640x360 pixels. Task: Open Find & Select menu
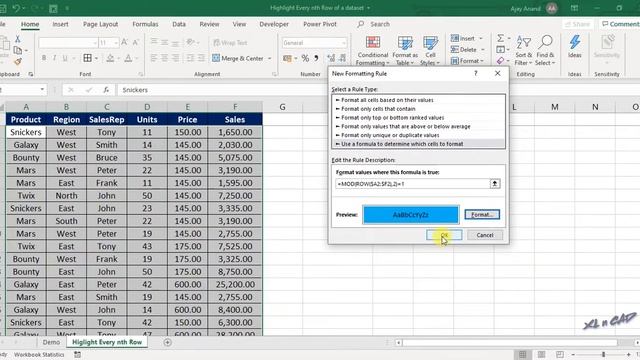click(545, 51)
